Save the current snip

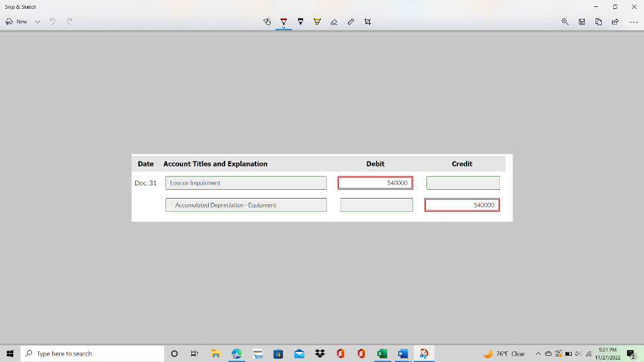pyautogui.click(x=582, y=21)
